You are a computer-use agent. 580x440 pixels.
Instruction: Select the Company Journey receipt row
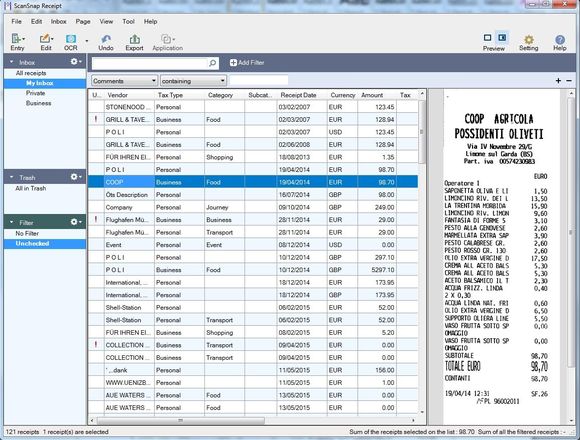(253, 207)
